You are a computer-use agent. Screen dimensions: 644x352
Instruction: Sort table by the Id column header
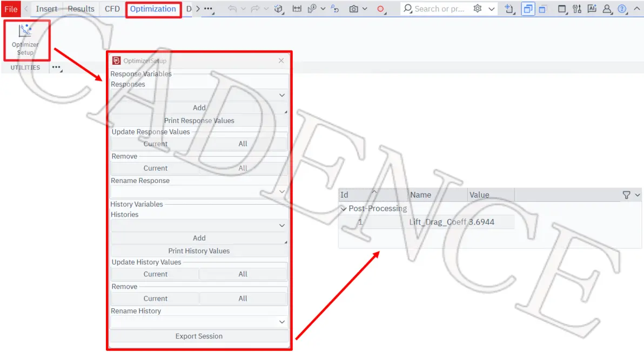click(x=373, y=195)
